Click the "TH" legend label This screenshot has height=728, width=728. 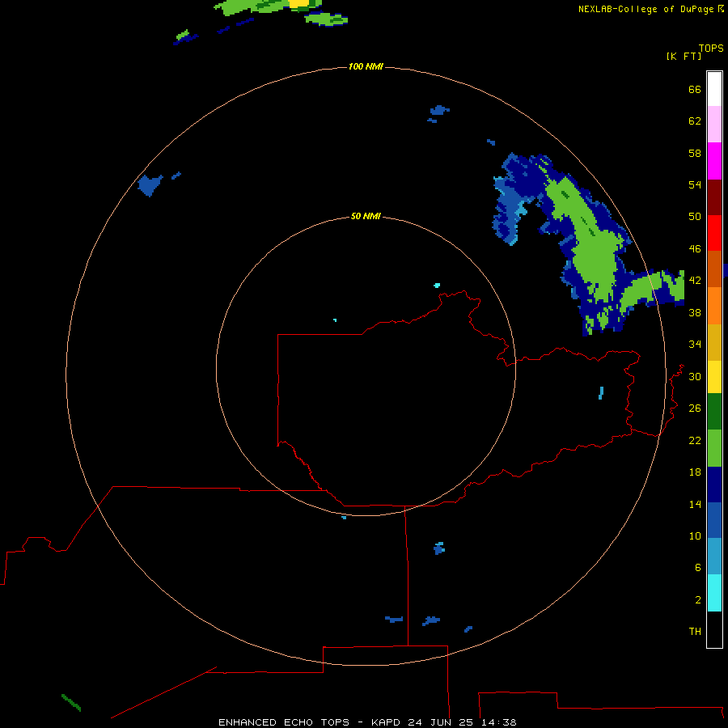pos(695,632)
